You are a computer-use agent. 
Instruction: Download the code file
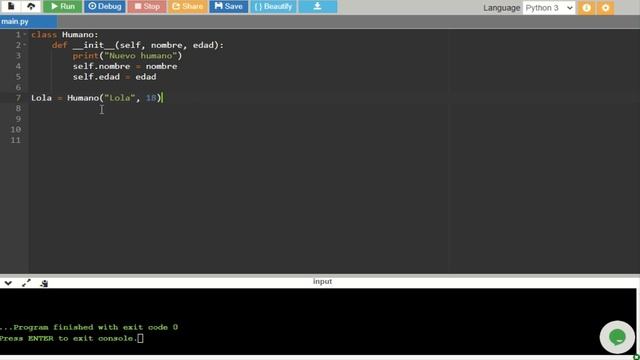318,7
